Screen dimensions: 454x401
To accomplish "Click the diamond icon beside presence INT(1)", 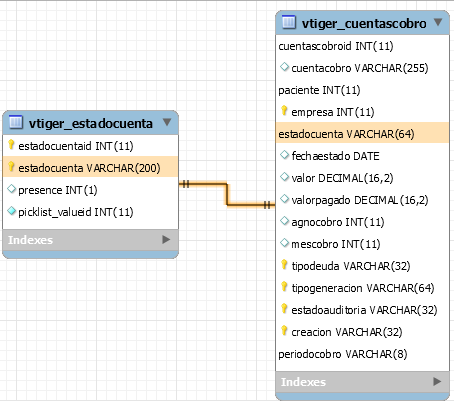I will tap(11, 189).
